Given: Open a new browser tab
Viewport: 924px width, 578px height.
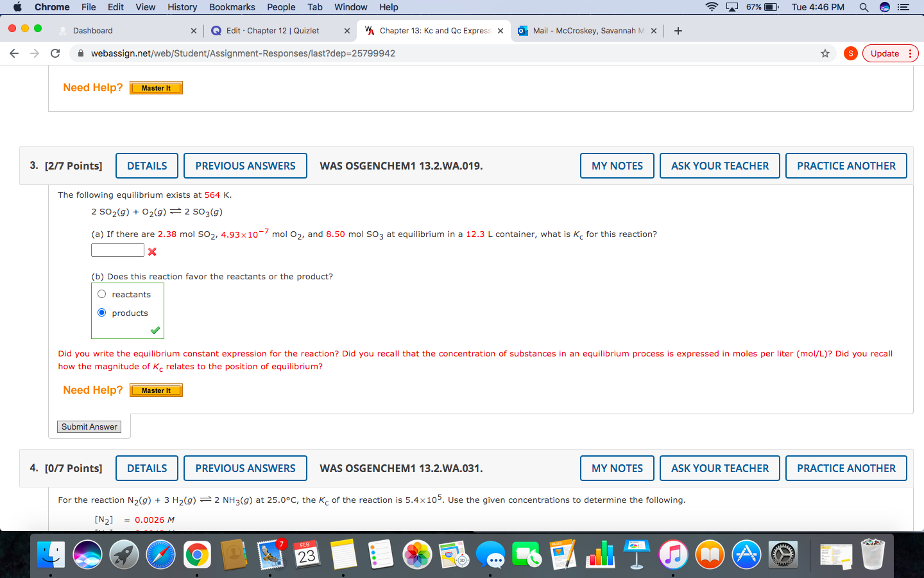Looking at the screenshot, I should 678,30.
